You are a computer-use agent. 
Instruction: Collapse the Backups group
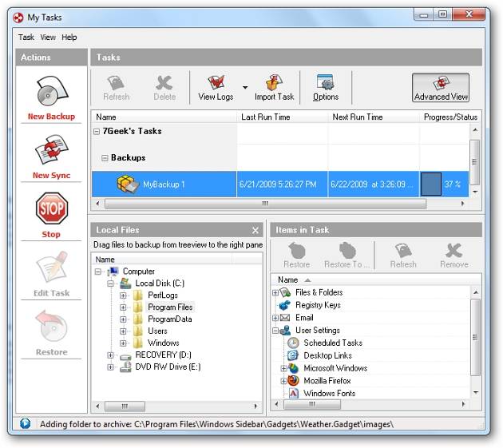click(105, 158)
